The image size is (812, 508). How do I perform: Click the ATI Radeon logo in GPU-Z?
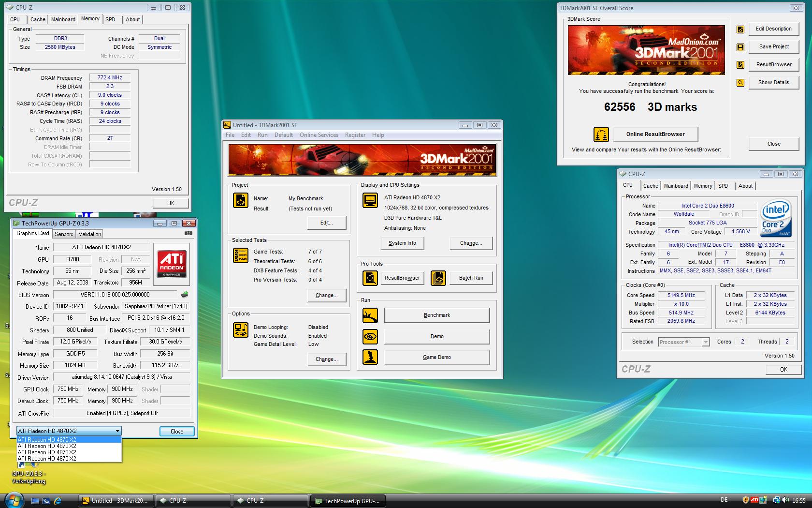point(172,264)
